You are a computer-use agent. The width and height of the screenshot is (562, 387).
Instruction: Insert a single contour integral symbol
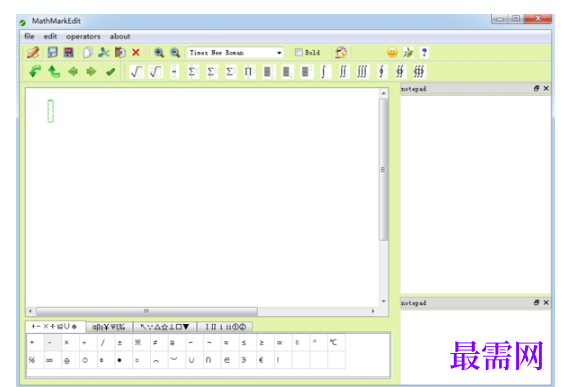pos(381,72)
